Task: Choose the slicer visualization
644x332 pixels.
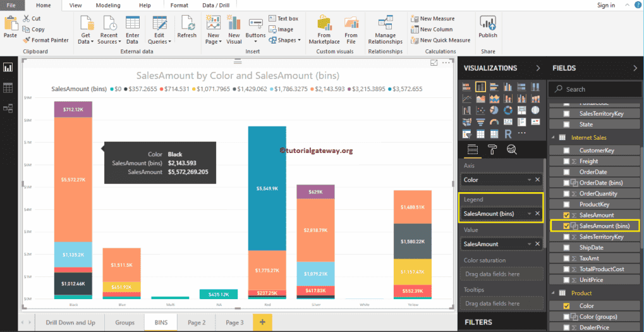Action: pos(466,134)
